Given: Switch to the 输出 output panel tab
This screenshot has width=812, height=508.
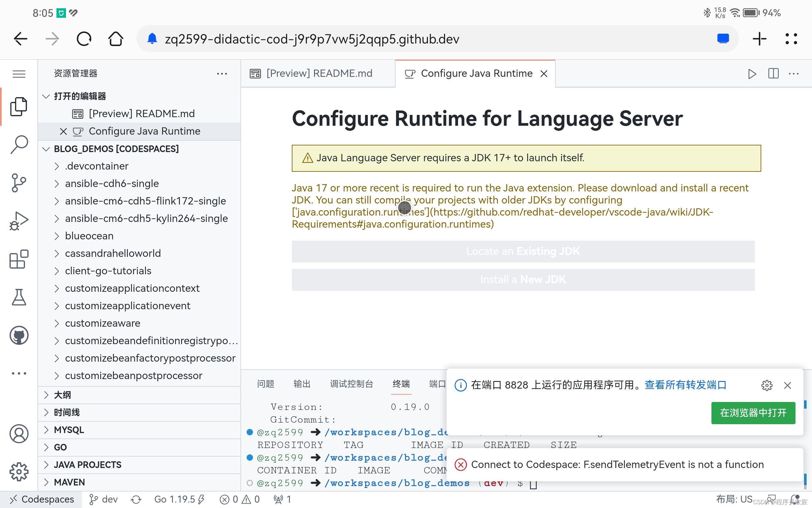Looking at the screenshot, I should pos(302,384).
